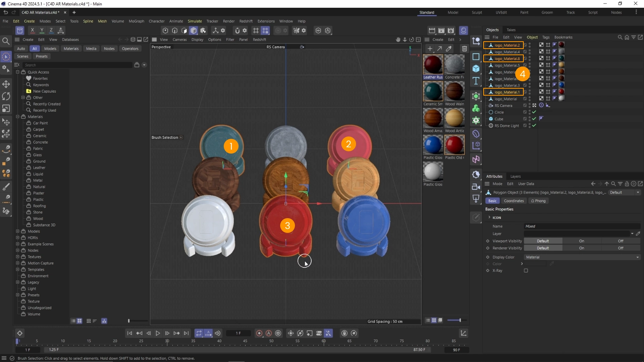Add new material with plus icon

click(430, 49)
